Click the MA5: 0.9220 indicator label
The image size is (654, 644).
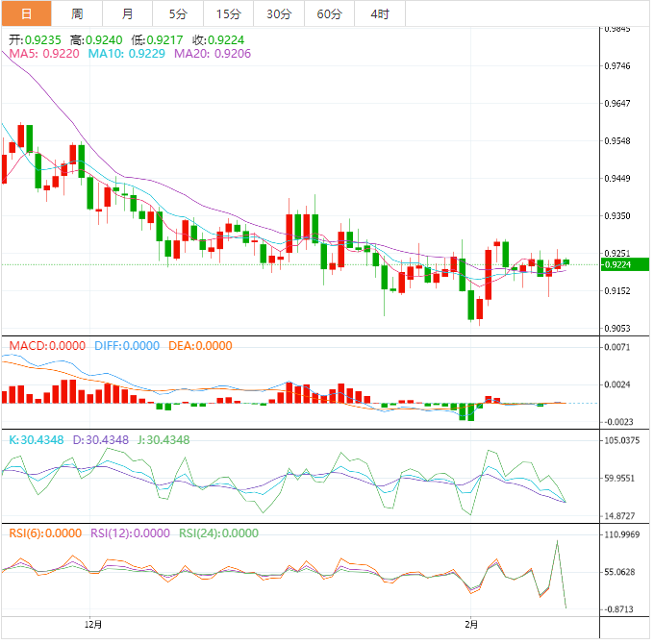click(44, 55)
